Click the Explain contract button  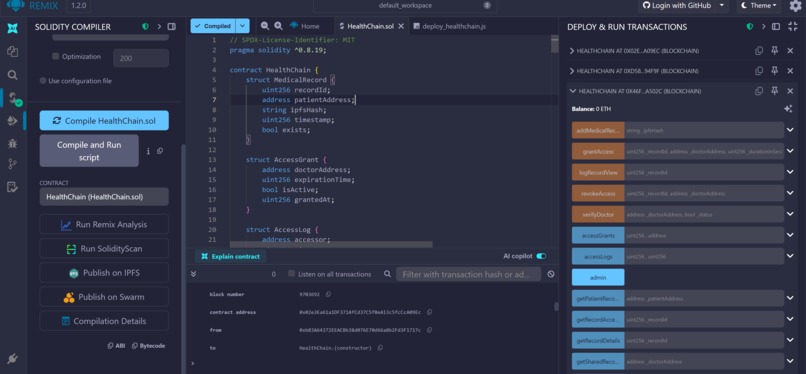coord(230,256)
